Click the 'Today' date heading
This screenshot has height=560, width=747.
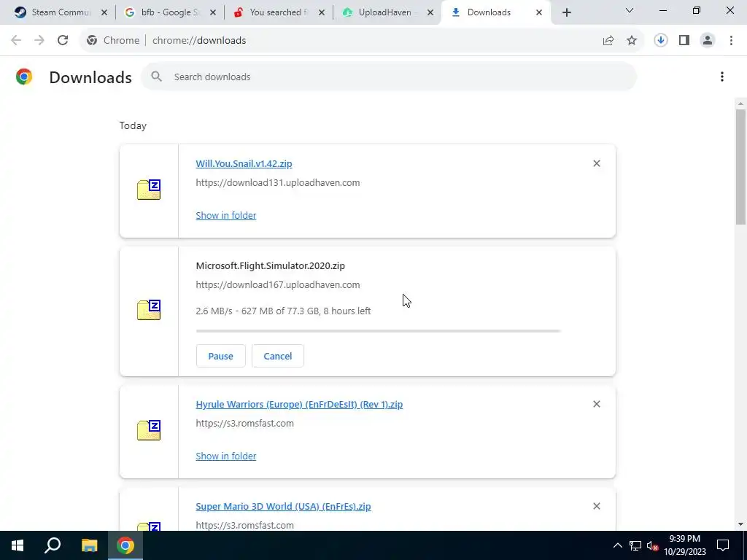pos(133,125)
